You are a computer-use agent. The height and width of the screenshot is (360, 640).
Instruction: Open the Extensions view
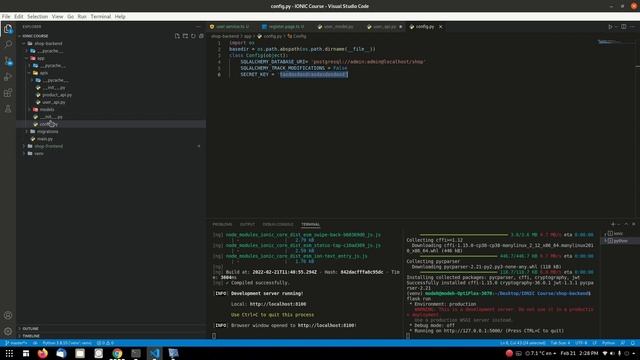click(8, 93)
